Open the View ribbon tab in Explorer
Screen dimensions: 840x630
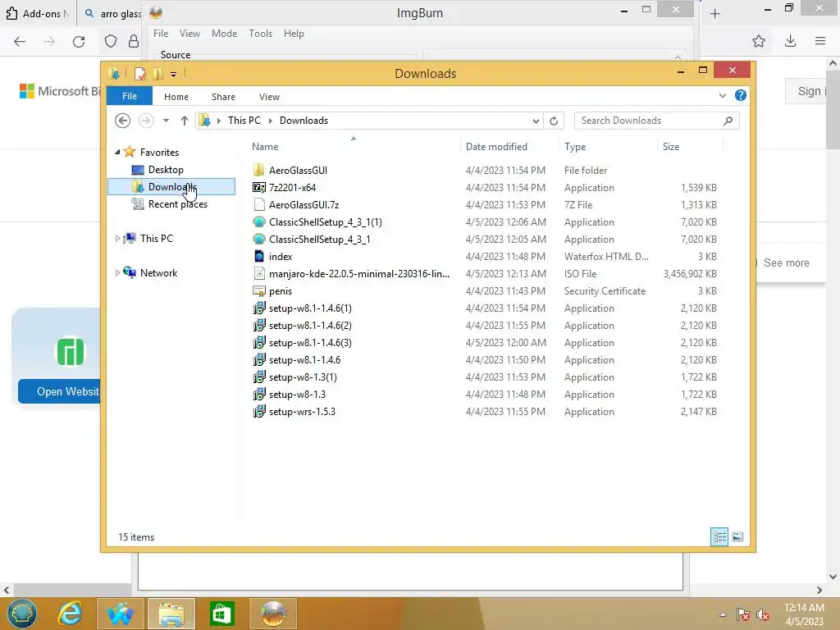[269, 97]
